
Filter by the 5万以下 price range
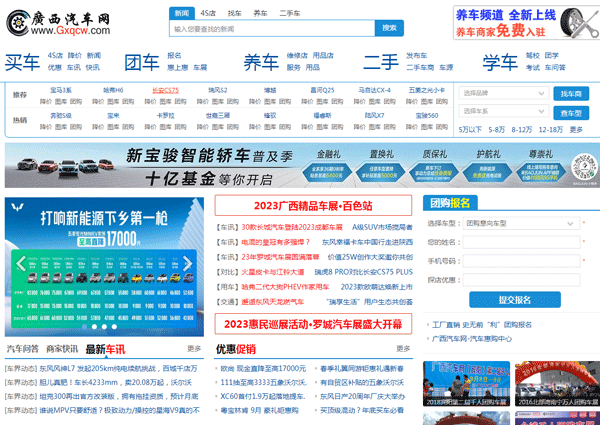[470, 130]
